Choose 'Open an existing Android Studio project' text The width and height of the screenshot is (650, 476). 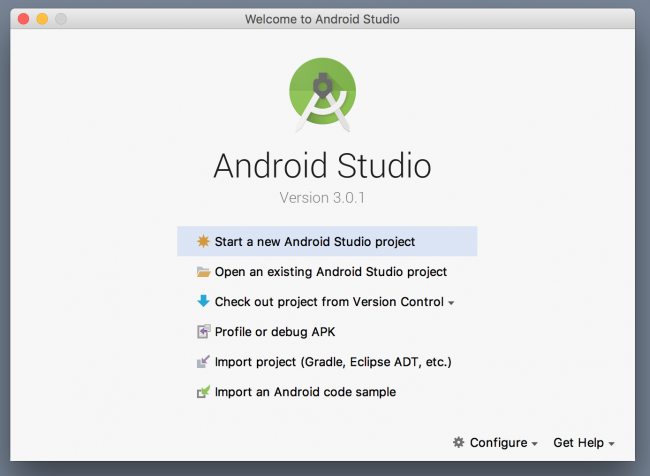pos(330,271)
